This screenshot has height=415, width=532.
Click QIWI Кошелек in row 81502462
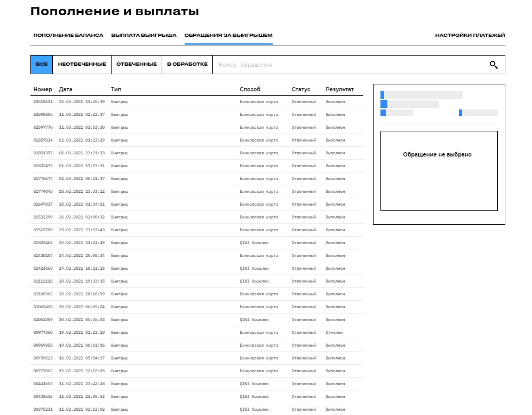pyautogui.click(x=254, y=243)
